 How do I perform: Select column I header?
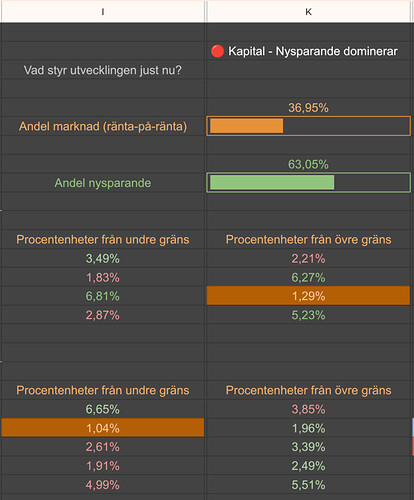[103, 12]
